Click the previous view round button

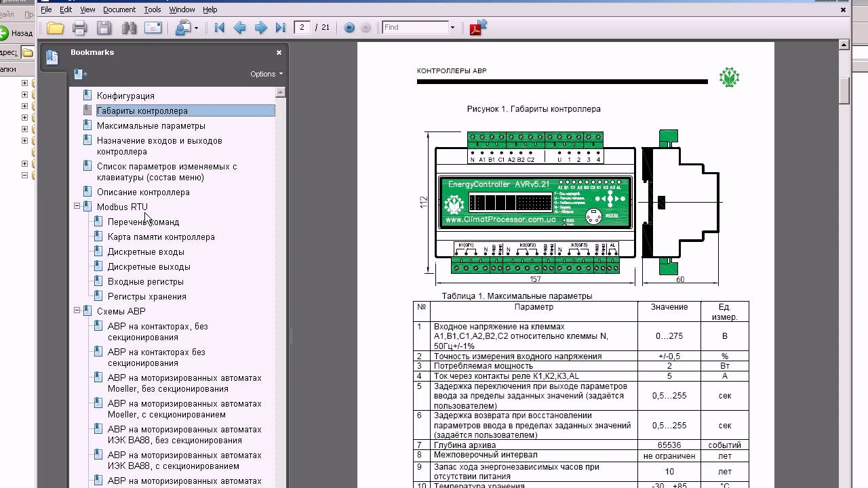pos(349,28)
